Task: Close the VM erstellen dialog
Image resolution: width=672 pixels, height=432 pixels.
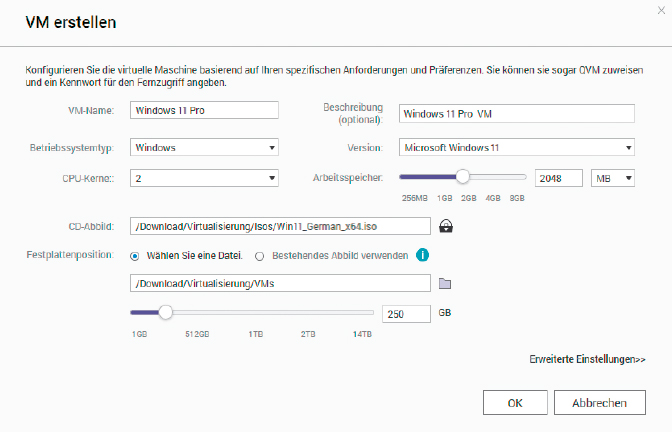Action: [661, 10]
